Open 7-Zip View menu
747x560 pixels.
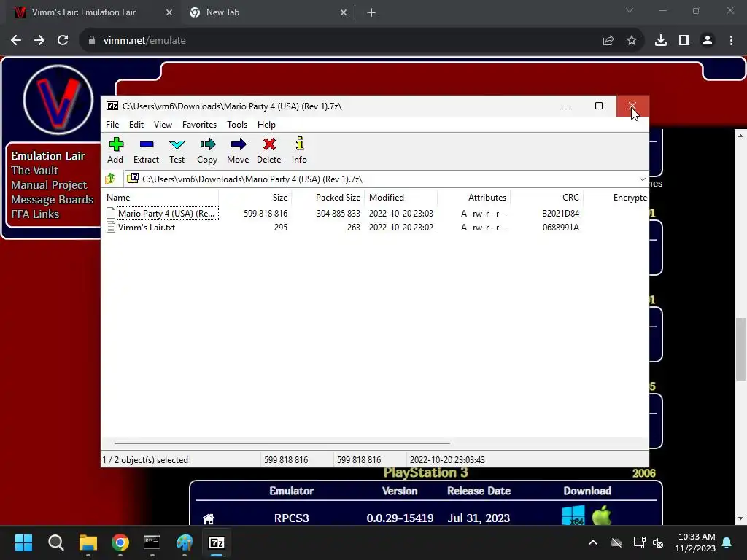click(x=163, y=124)
